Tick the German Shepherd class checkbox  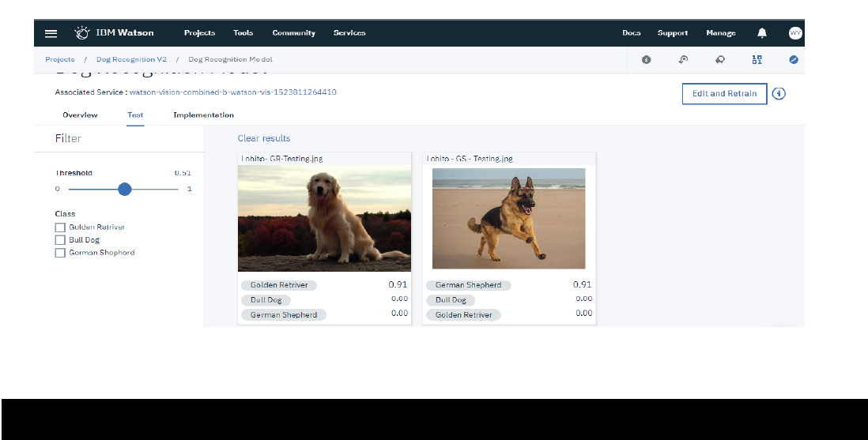pos(60,253)
